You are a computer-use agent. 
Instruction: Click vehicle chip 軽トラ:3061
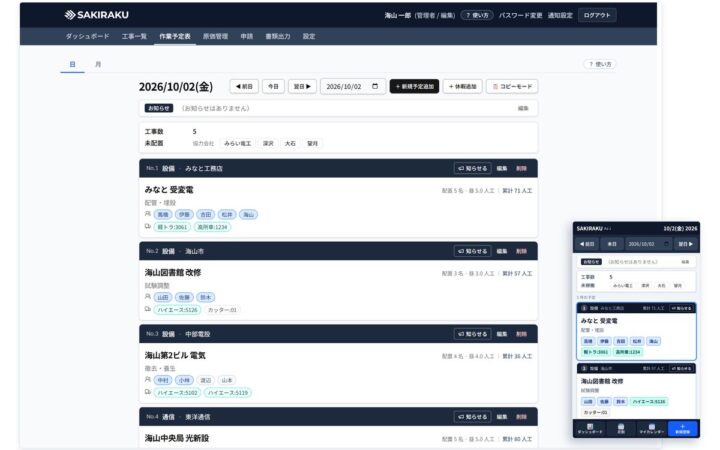click(x=172, y=227)
